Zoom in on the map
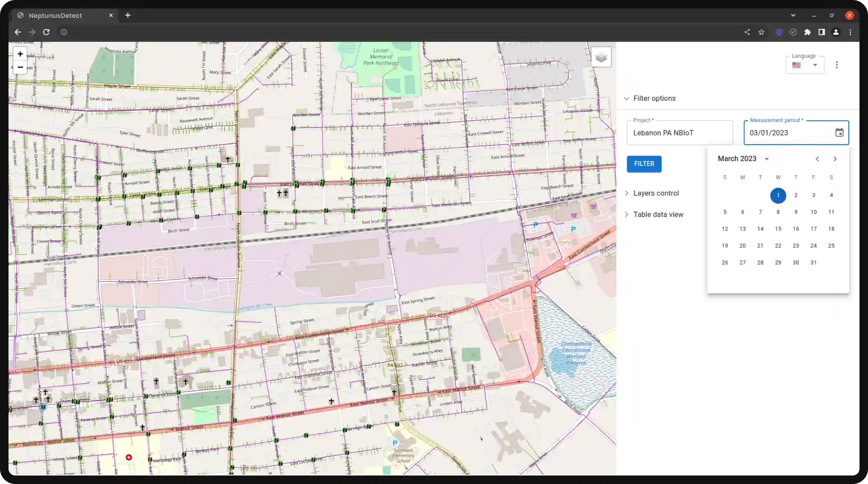This screenshot has width=868, height=484. pyautogui.click(x=20, y=54)
